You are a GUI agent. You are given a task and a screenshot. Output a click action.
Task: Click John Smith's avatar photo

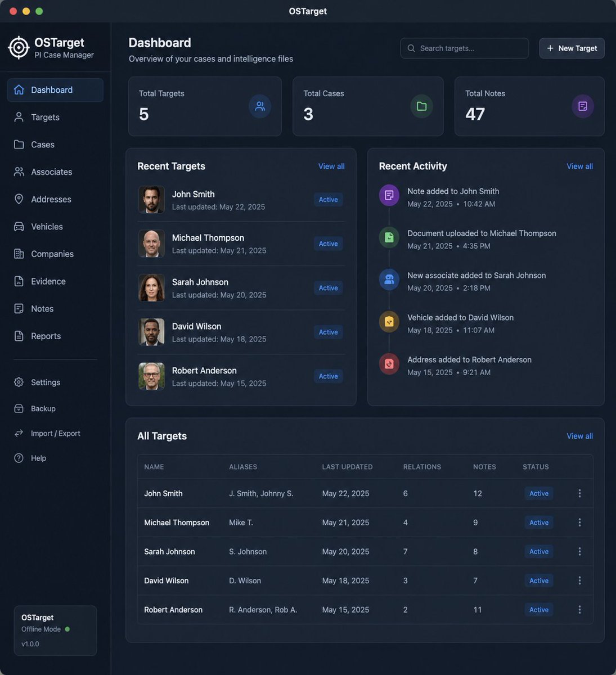click(x=151, y=200)
